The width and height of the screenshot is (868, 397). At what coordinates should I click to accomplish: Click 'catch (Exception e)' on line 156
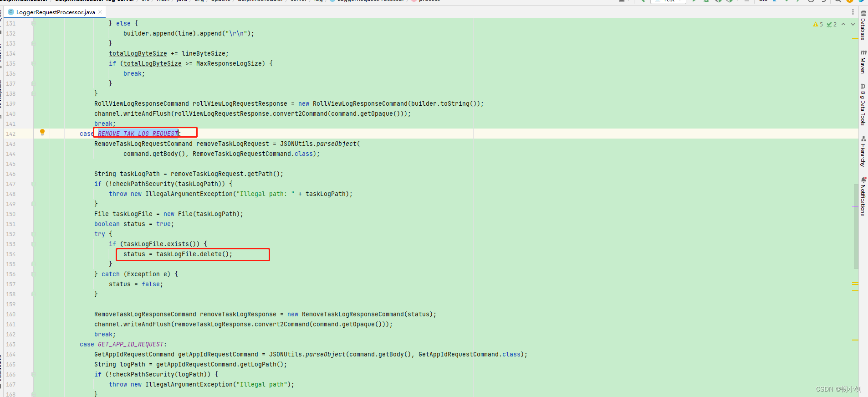[x=136, y=274]
